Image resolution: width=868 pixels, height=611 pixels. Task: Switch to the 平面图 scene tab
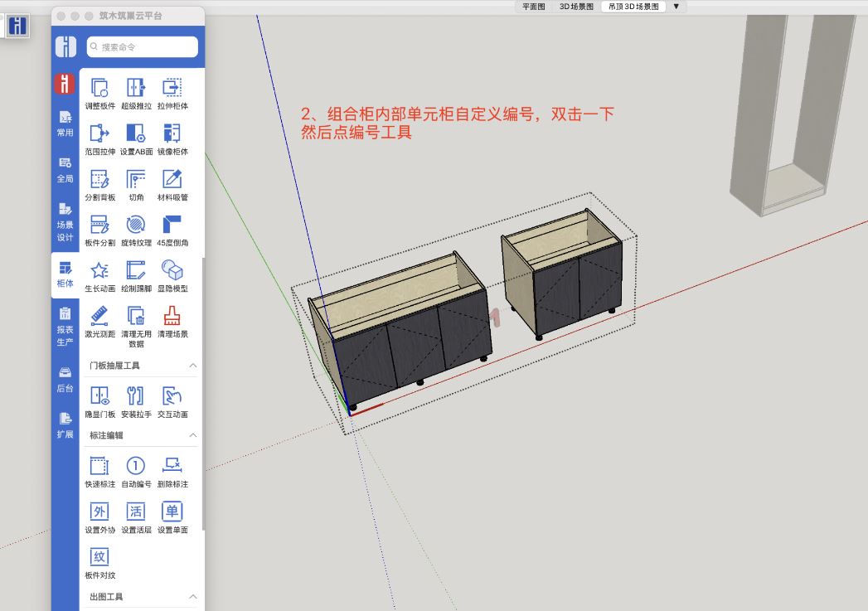(x=533, y=6)
